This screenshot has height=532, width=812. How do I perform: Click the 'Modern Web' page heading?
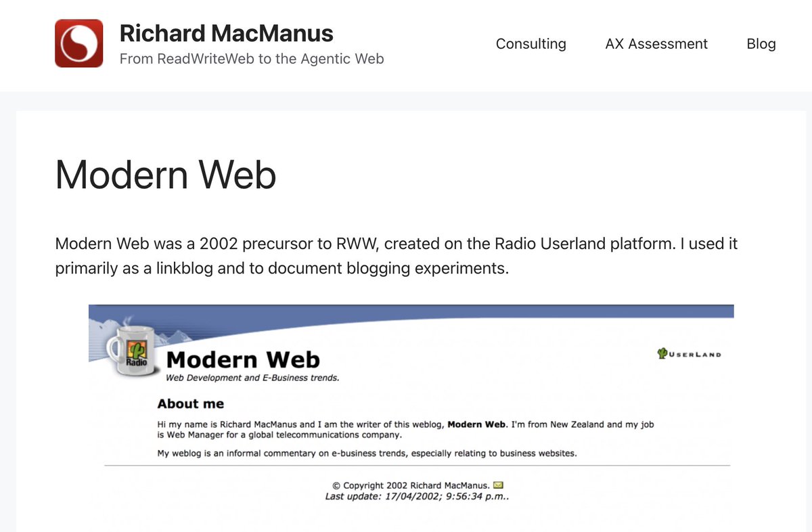166,174
